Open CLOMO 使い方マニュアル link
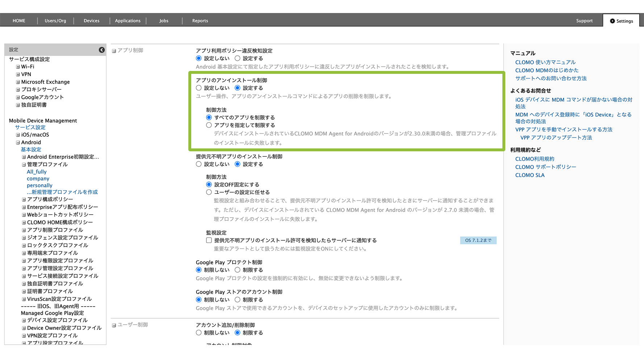Image resolution: width=644 pixels, height=362 pixels. tap(545, 62)
